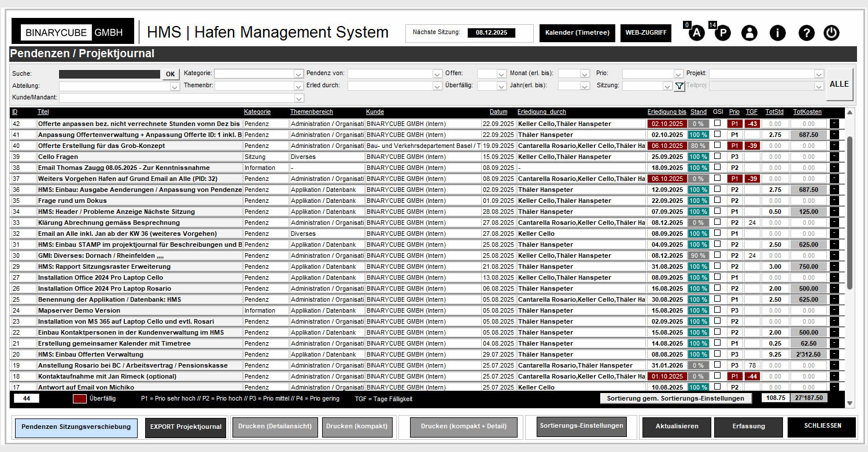Click into the Suche search field

coord(109,74)
